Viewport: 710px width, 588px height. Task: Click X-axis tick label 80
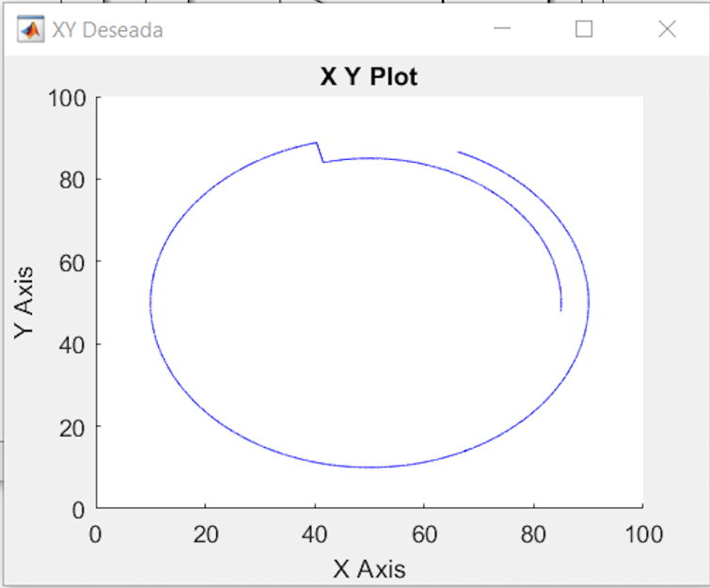533,534
